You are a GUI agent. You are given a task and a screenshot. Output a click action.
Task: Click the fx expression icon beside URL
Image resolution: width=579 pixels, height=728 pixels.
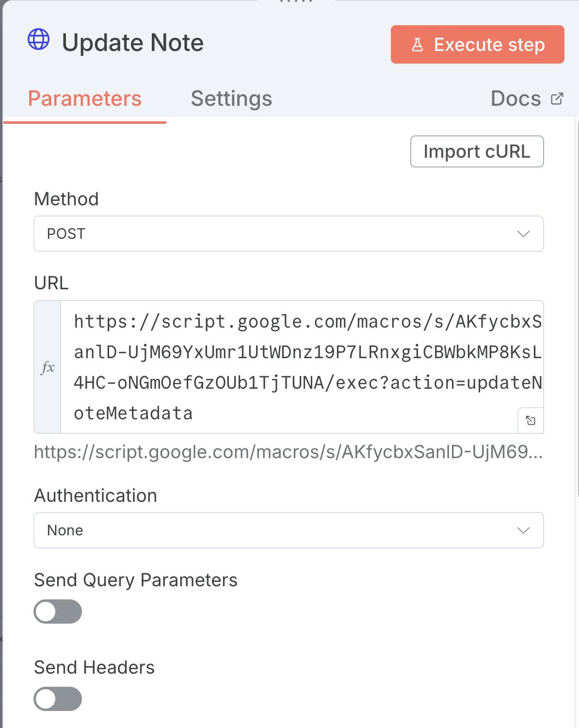[x=48, y=367]
